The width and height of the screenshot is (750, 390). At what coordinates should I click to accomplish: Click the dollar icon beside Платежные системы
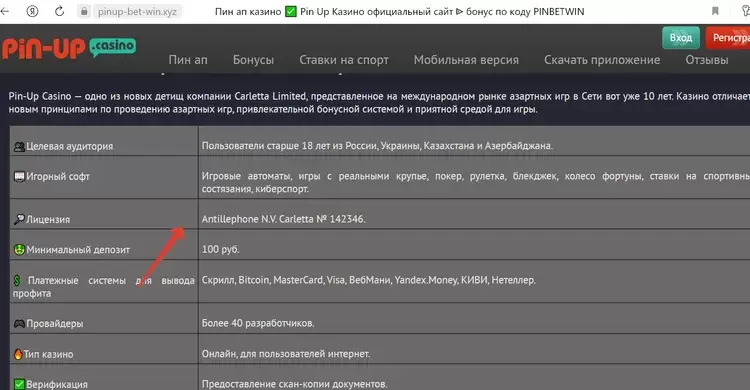click(17, 280)
